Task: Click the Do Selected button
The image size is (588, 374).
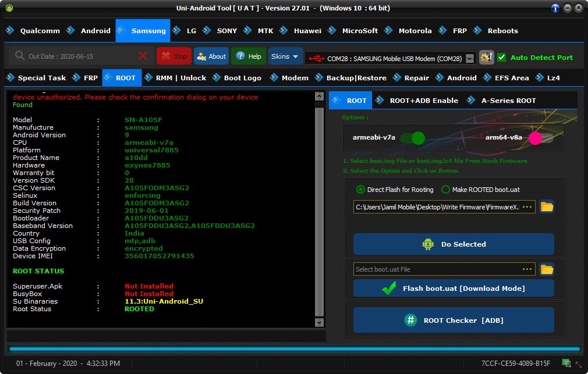Action: pos(454,244)
